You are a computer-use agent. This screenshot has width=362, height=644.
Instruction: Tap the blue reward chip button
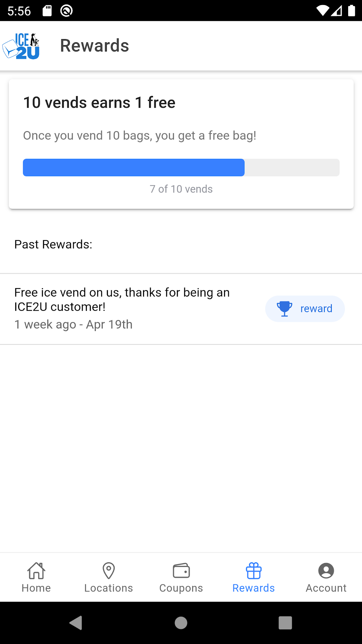pos(305,309)
